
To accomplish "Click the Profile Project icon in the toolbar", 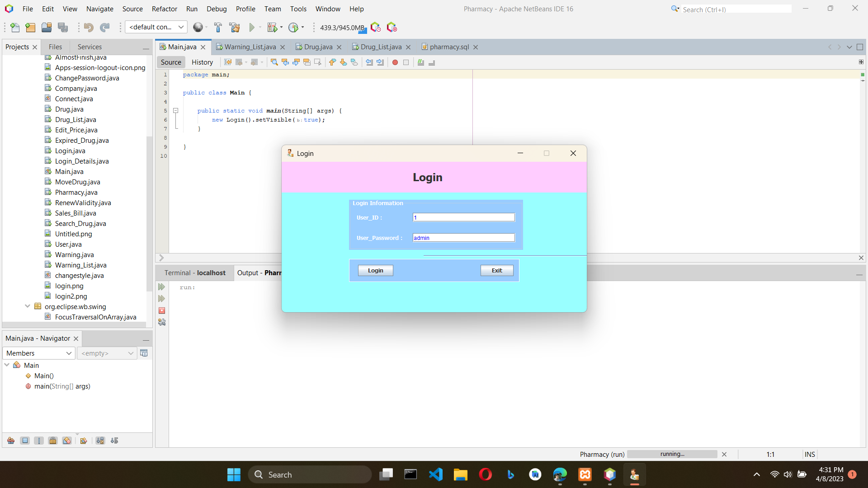I will [293, 28].
